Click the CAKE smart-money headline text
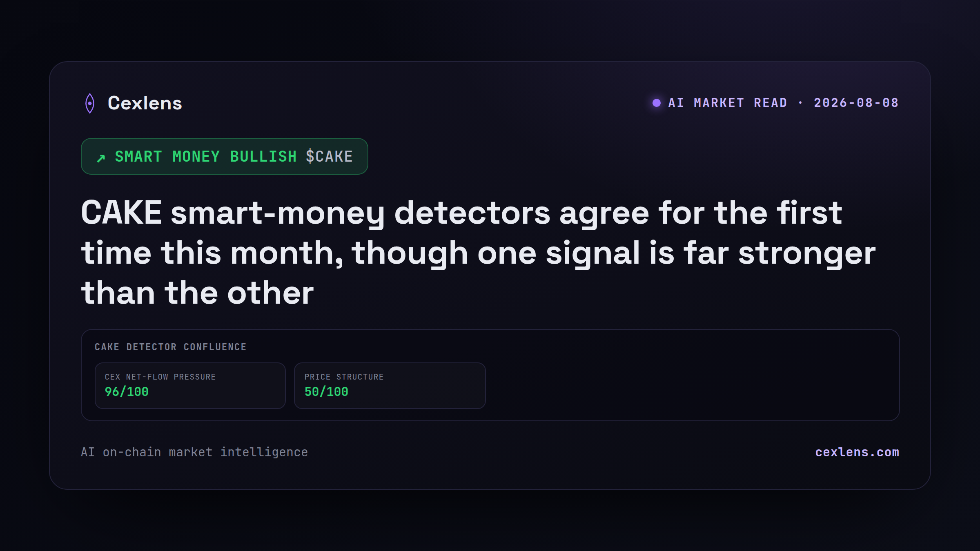980x551 pixels. click(x=478, y=253)
